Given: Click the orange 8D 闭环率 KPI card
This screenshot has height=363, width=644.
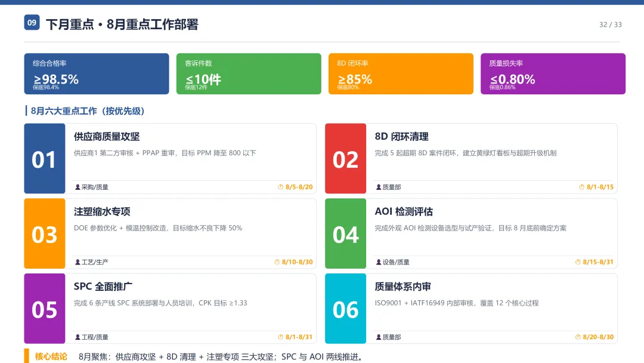Looking at the screenshot, I should 401,73.
